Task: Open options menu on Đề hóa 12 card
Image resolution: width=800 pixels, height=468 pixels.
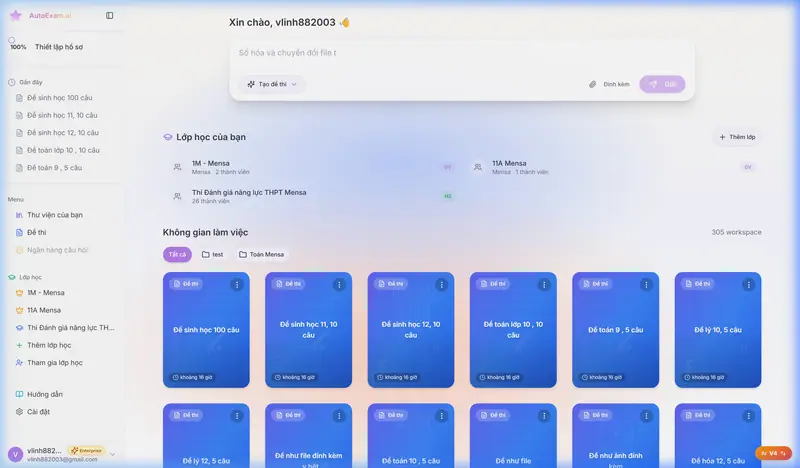Action: pyautogui.click(x=749, y=416)
